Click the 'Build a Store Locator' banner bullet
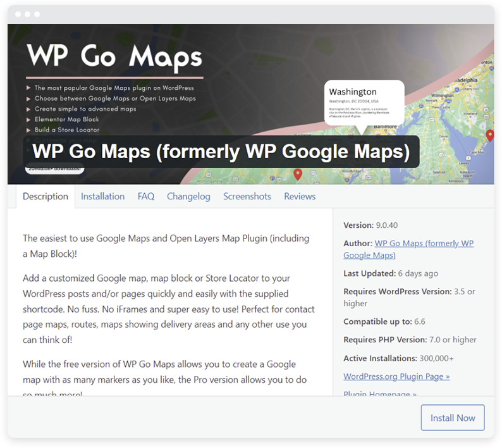 [67, 130]
